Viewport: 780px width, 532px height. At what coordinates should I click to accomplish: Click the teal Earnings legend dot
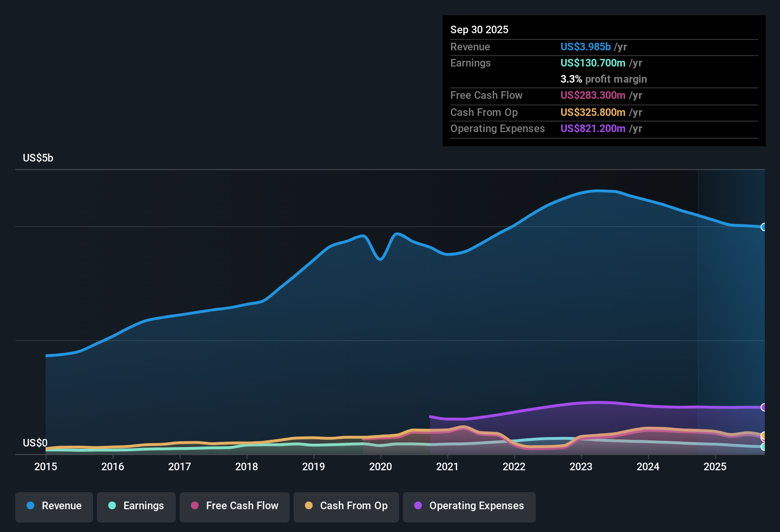tap(112, 506)
